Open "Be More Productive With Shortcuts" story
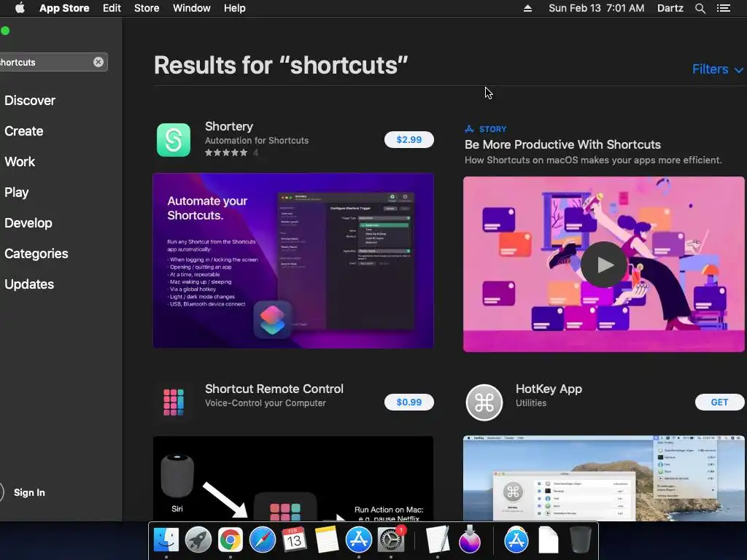Viewport: 747px width, 560px height. point(562,145)
